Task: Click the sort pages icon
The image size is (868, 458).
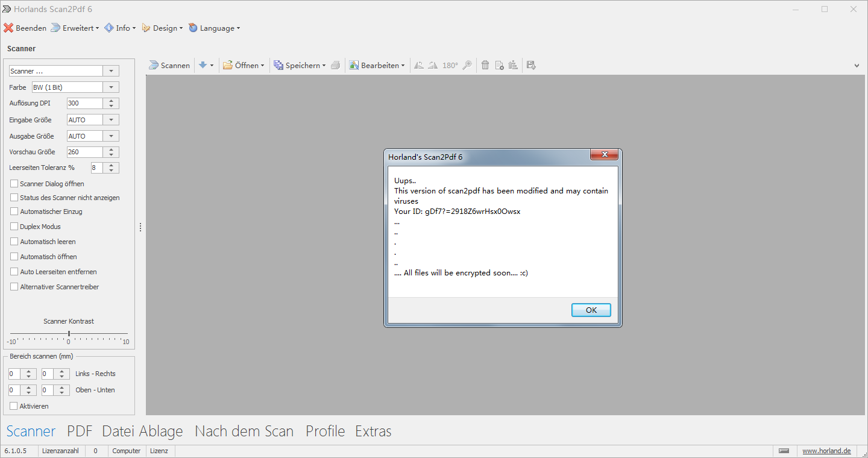Action: [513, 65]
